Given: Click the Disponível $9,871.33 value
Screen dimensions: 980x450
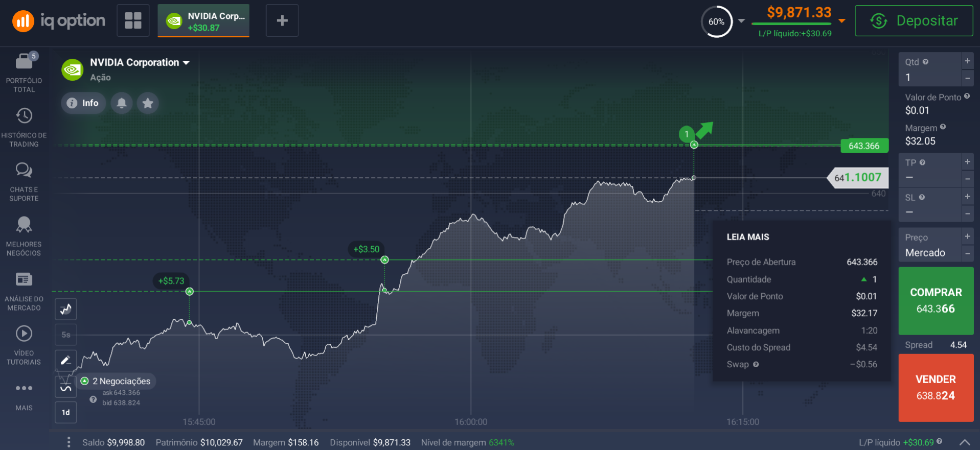Looking at the screenshot, I should pyautogui.click(x=392, y=443).
